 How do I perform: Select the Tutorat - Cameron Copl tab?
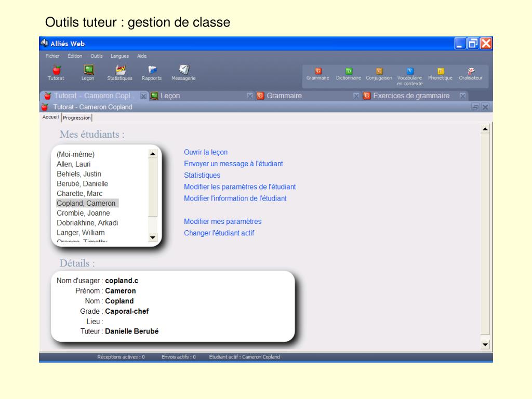(x=94, y=96)
